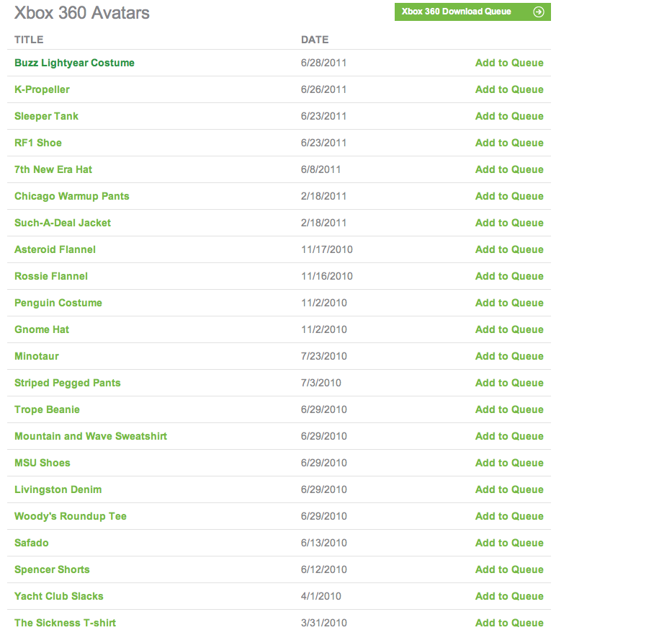Add Mountain and Wave Sweatshirt to queue
The width and height of the screenshot is (672, 630).
(509, 436)
